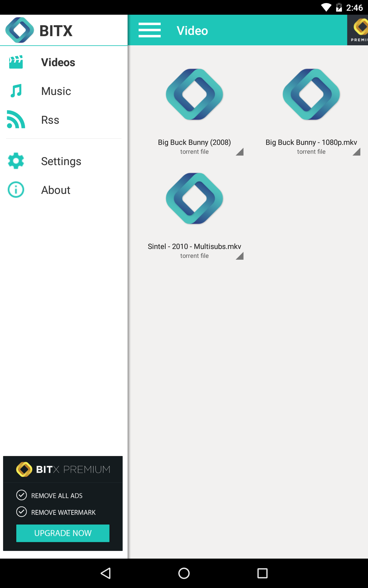The height and width of the screenshot is (588, 368).
Task: Tap the Remove Watermark checkmark
Action: tap(21, 512)
